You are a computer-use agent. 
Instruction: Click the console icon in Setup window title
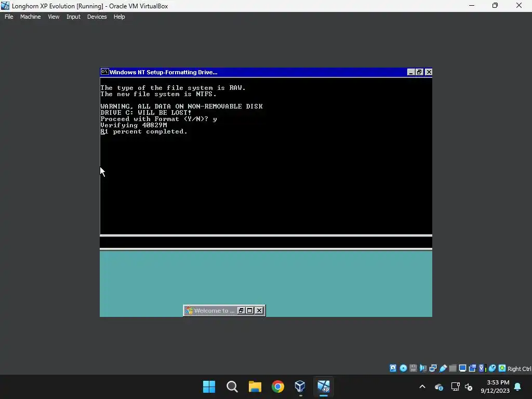[104, 72]
